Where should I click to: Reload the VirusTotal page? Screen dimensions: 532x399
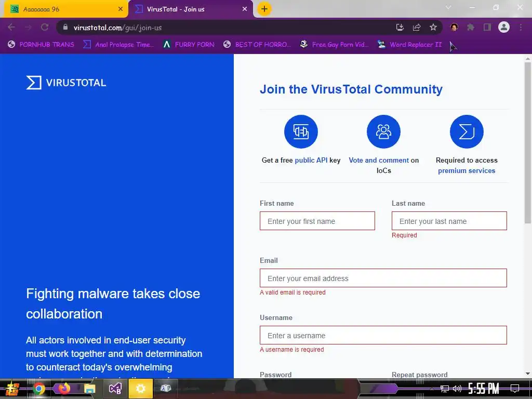tap(45, 27)
